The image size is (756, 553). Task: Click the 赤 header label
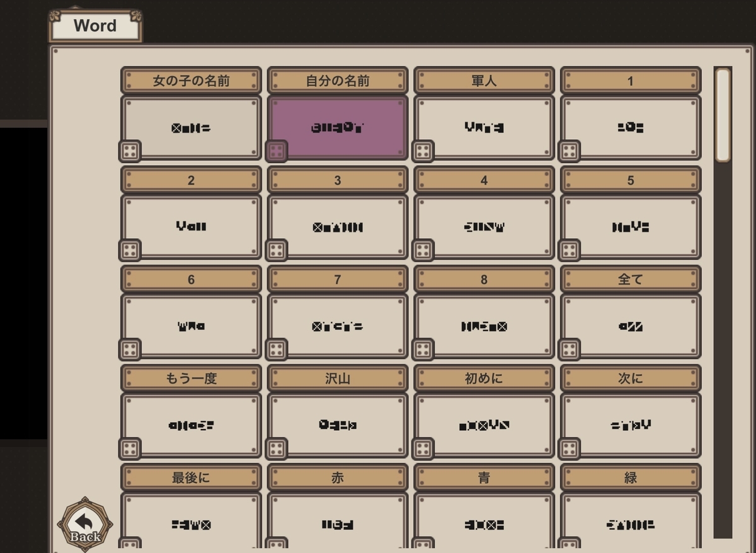click(338, 477)
